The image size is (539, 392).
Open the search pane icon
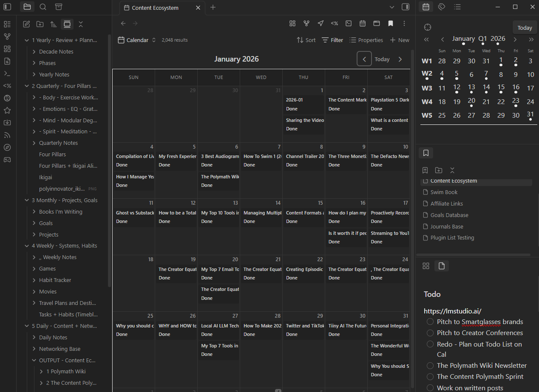click(x=43, y=7)
